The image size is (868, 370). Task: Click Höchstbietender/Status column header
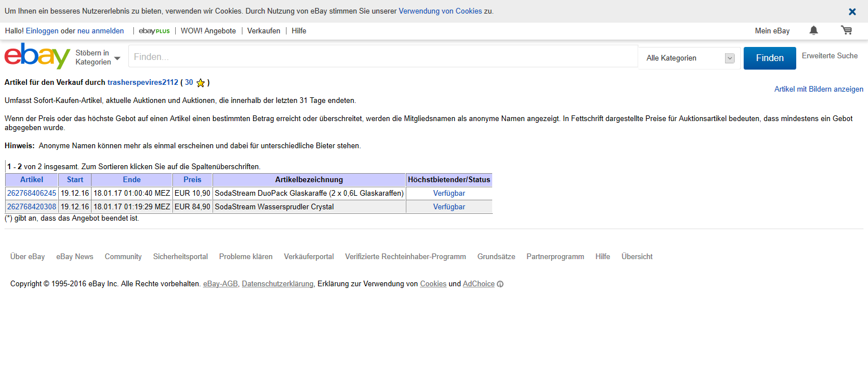tap(449, 180)
